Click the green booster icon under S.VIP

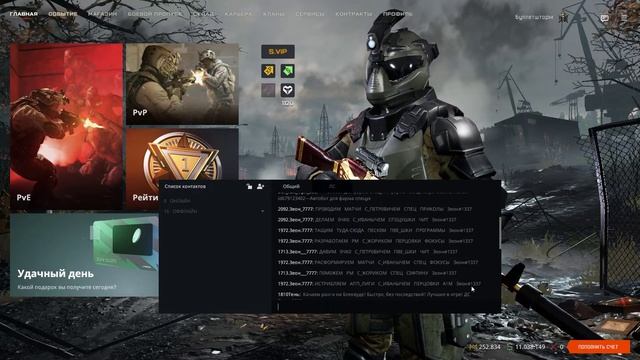click(287, 71)
